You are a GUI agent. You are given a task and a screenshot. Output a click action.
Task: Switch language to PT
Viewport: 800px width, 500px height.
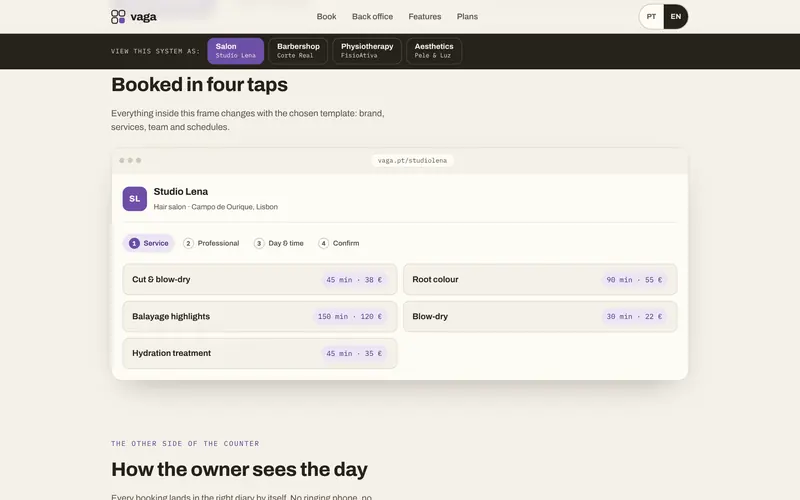pyautogui.click(x=651, y=17)
